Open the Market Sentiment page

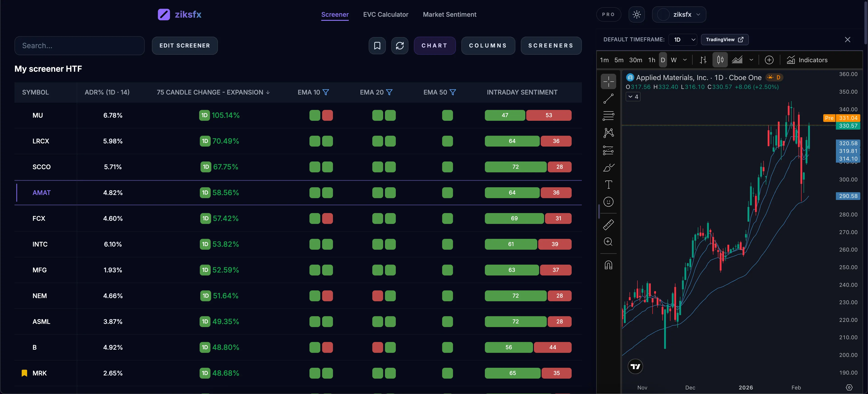450,14
